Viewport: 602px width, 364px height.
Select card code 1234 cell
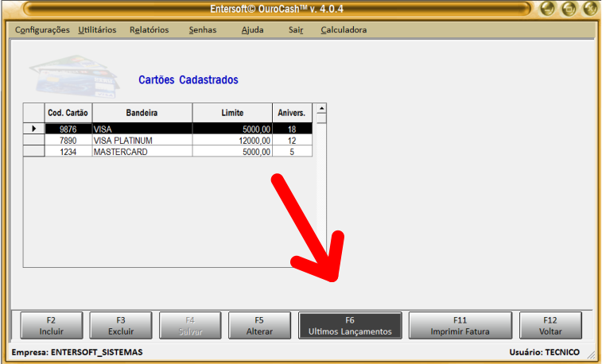[68, 152]
